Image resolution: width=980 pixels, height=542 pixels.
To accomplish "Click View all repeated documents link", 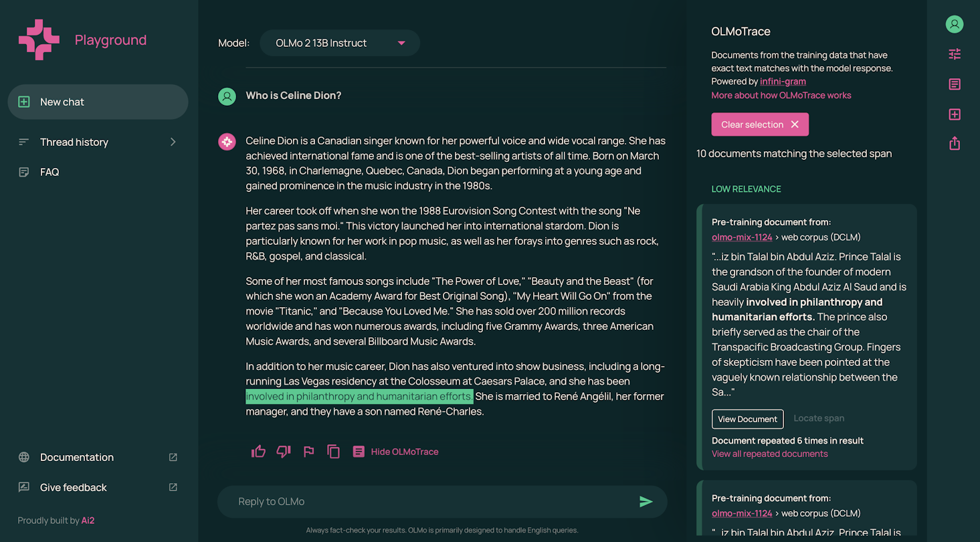I will coord(770,454).
